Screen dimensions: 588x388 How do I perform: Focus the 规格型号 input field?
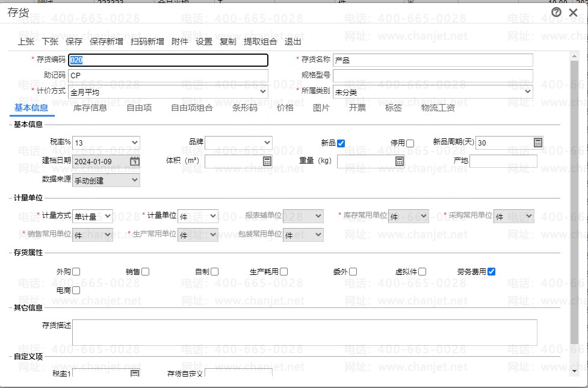(433, 75)
